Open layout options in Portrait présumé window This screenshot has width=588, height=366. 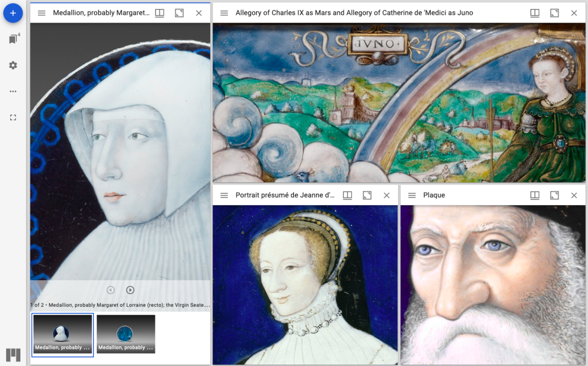(347, 195)
